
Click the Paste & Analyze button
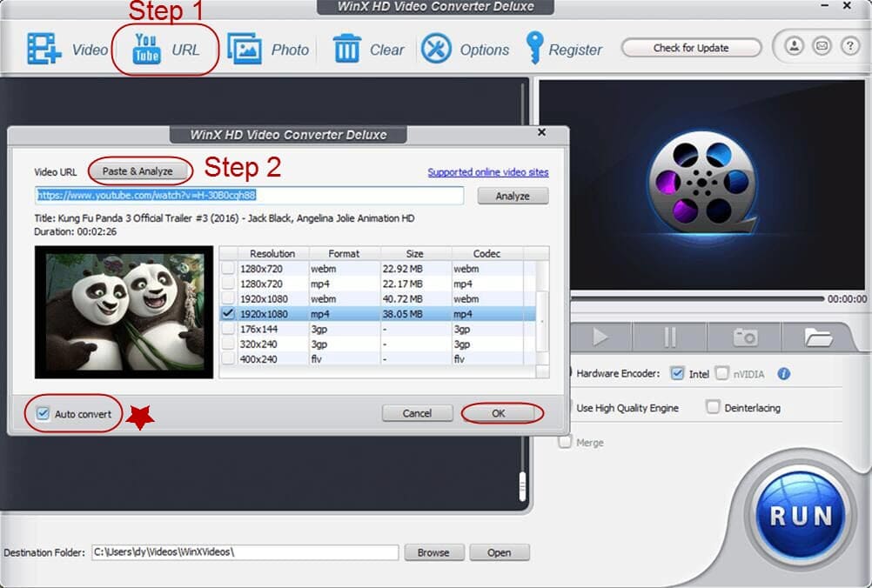(x=138, y=171)
